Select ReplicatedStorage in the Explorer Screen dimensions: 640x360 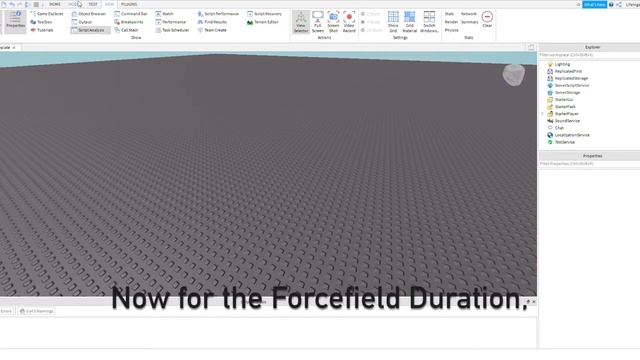point(571,78)
